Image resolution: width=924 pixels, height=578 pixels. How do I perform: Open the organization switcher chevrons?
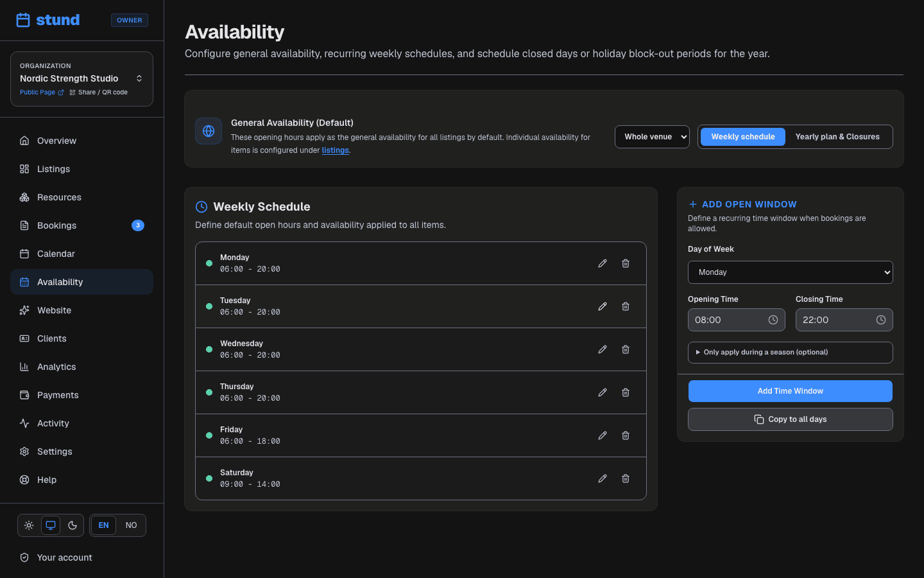click(x=139, y=78)
